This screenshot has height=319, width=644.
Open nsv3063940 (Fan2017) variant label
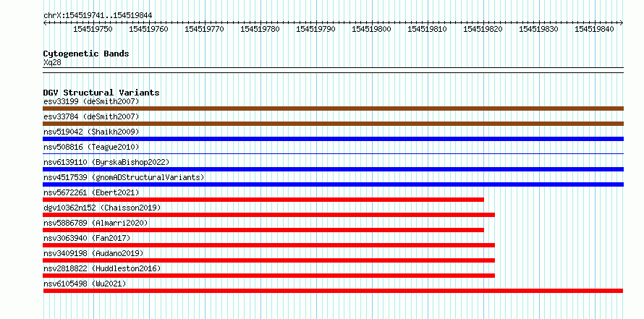click(x=87, y=238)
